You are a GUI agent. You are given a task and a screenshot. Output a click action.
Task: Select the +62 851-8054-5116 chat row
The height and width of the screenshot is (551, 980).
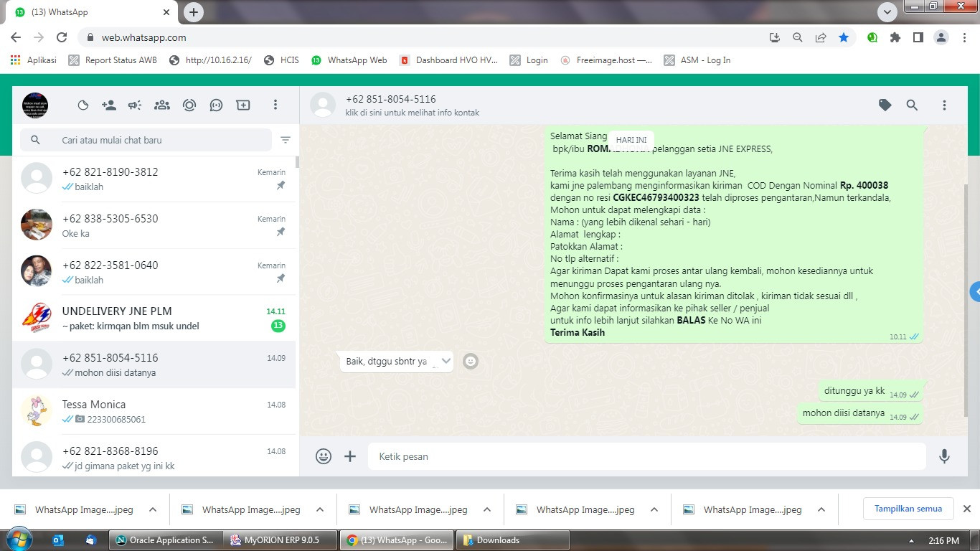click(x=154, y=365)
